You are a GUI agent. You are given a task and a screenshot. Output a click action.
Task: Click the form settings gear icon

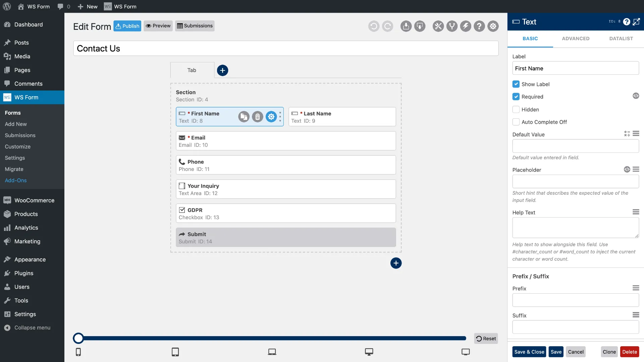click(x=493, y=26)
